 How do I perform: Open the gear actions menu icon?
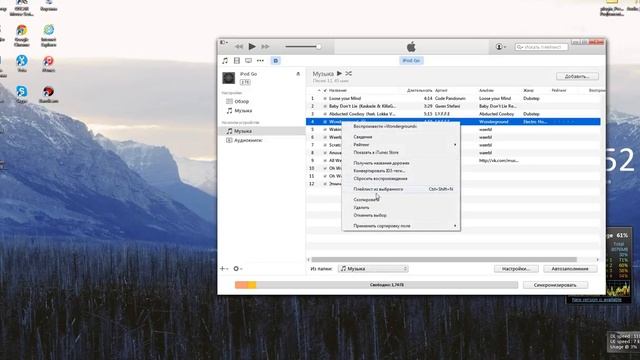(237, 269)
